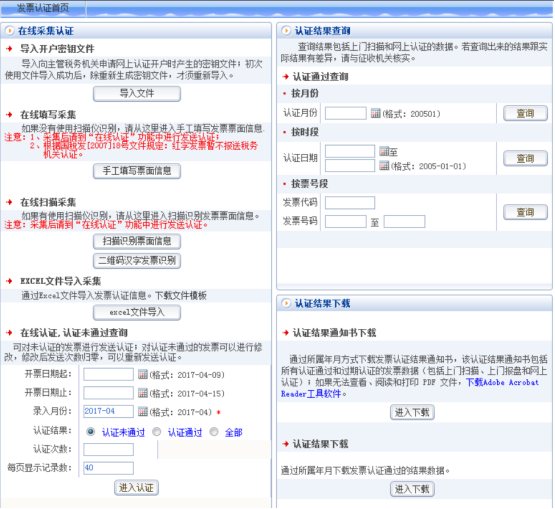Select the 认证通过 radio button

[156, 432]
